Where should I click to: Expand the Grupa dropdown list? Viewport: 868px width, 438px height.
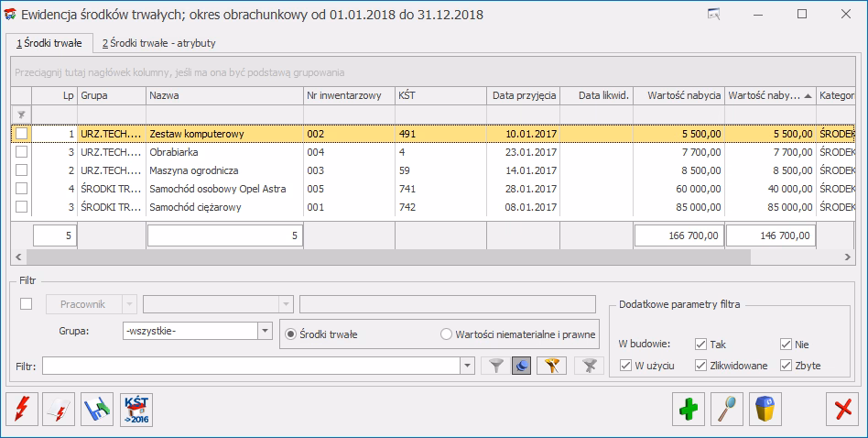tap(265, 331)
